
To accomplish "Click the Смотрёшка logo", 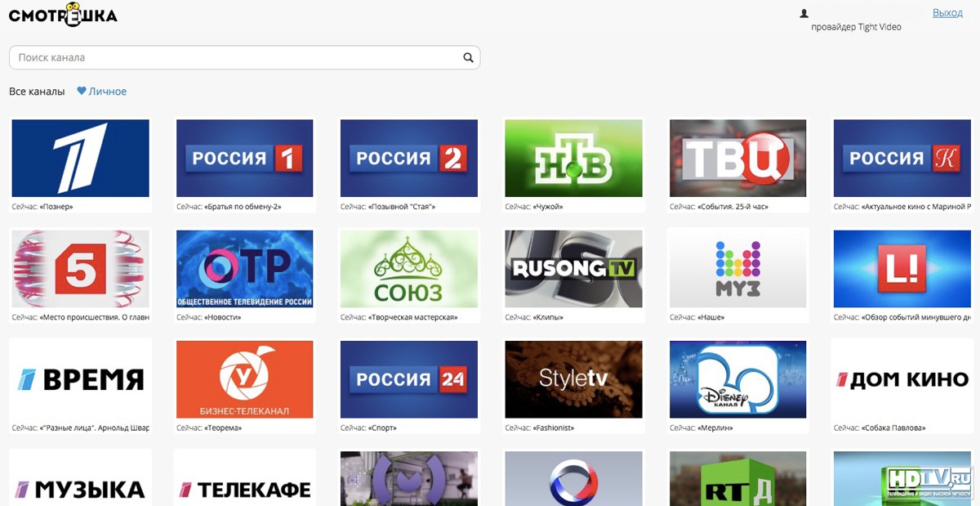I will pyautogui.click(x=63, y=16).
